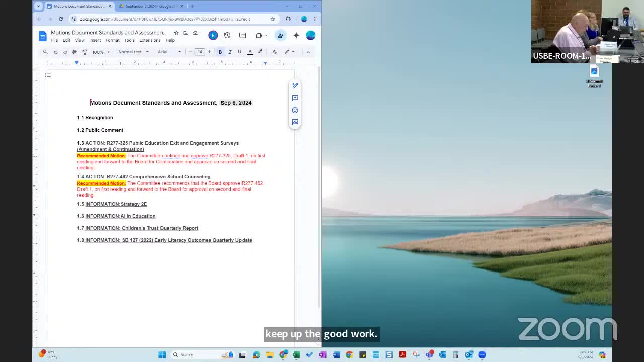Expand the Normal text style dropdown

tap(133, 52)
